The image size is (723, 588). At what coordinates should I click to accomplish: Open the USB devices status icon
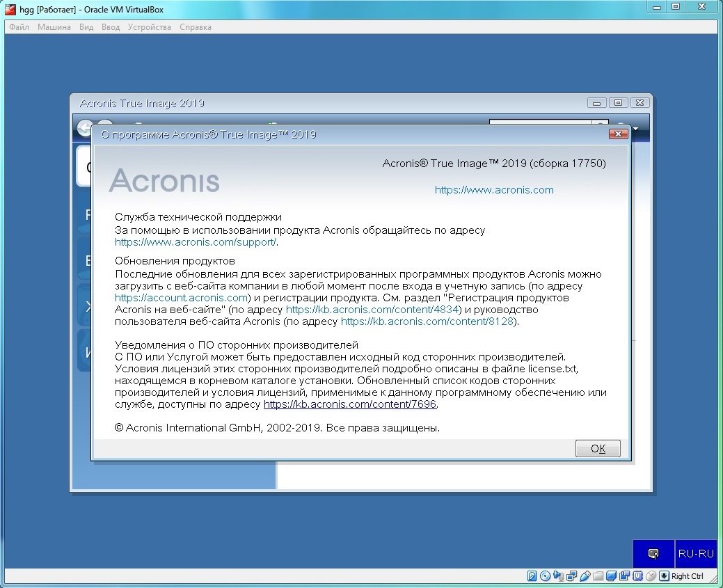585,576
